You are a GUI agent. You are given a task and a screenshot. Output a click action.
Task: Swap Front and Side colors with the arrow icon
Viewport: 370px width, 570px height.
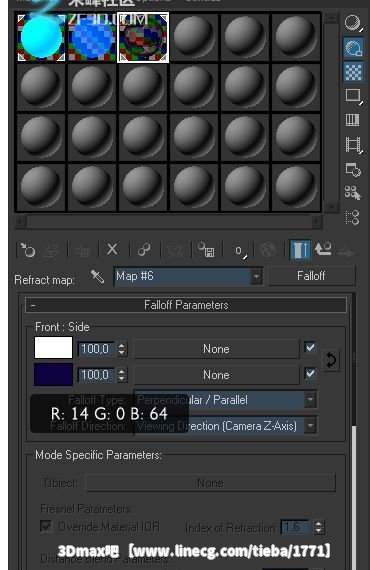coord(331,361)
